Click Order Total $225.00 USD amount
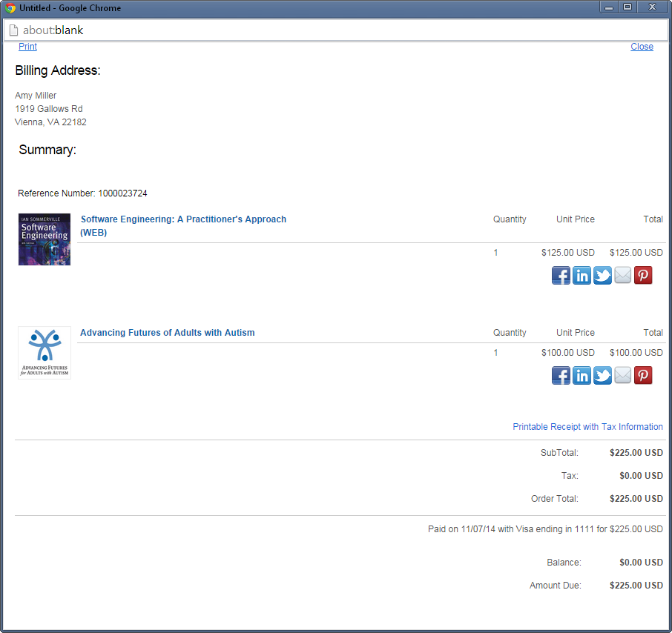Image resolution: width=672 pixels, height=633 pixels. coord(636,499)
